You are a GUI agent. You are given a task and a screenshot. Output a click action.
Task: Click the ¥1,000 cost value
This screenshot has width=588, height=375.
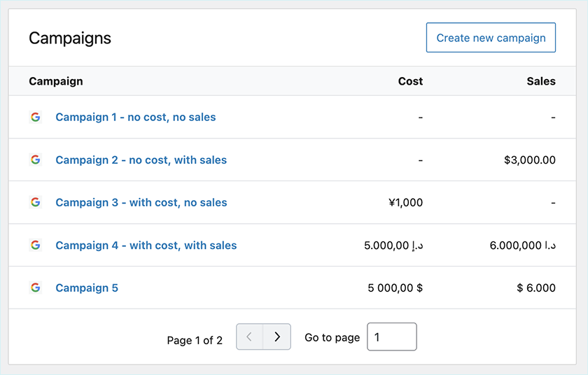[x=405, y=203]
